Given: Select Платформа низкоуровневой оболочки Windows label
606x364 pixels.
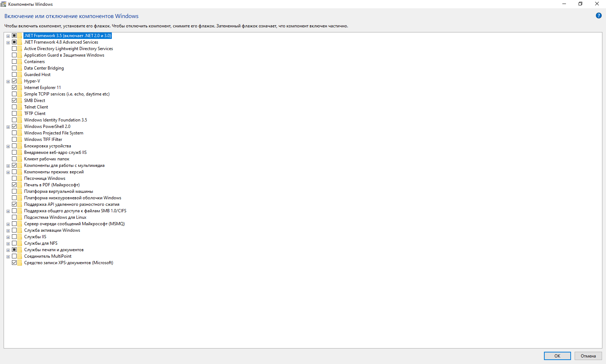Looking at the screenshot, I should click(73, 198).
